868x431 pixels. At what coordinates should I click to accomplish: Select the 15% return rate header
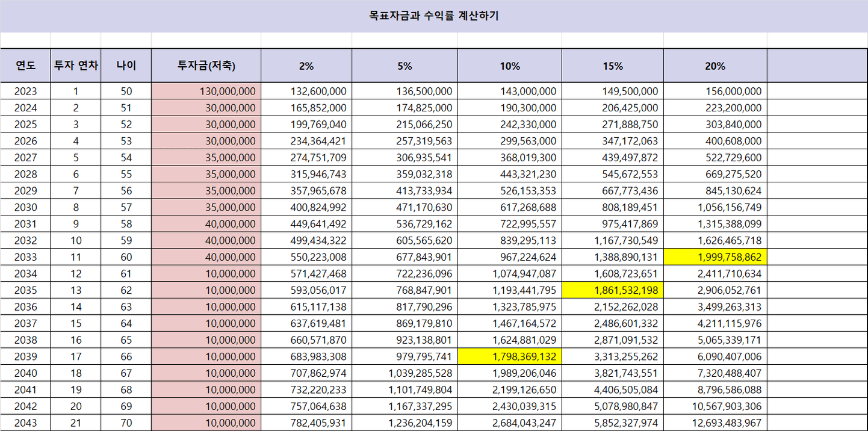click(x=612, y=66)
